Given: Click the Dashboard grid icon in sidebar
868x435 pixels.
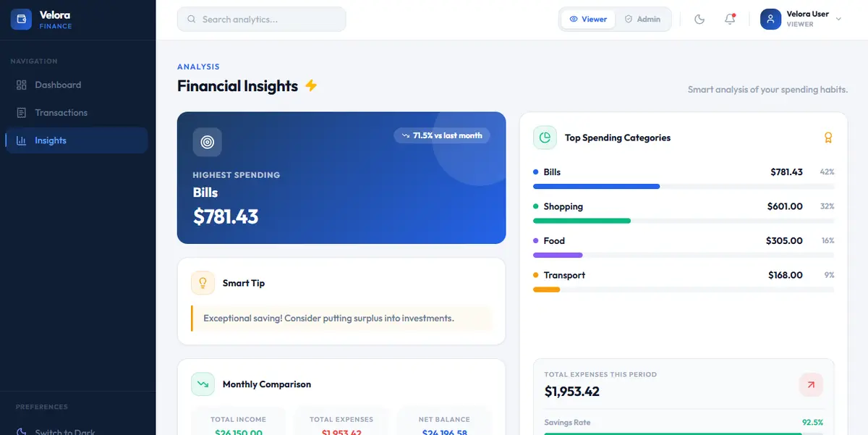Looking at the screenshot, I should click(x=22, y=85).
